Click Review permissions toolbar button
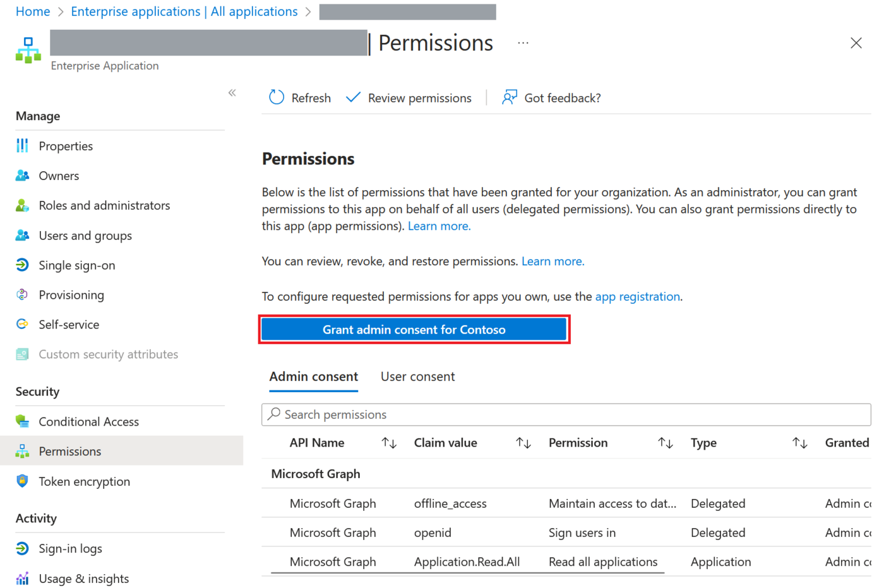Image resolution: width=884 pixels, height=588 pixels. (x=409, y=98)
